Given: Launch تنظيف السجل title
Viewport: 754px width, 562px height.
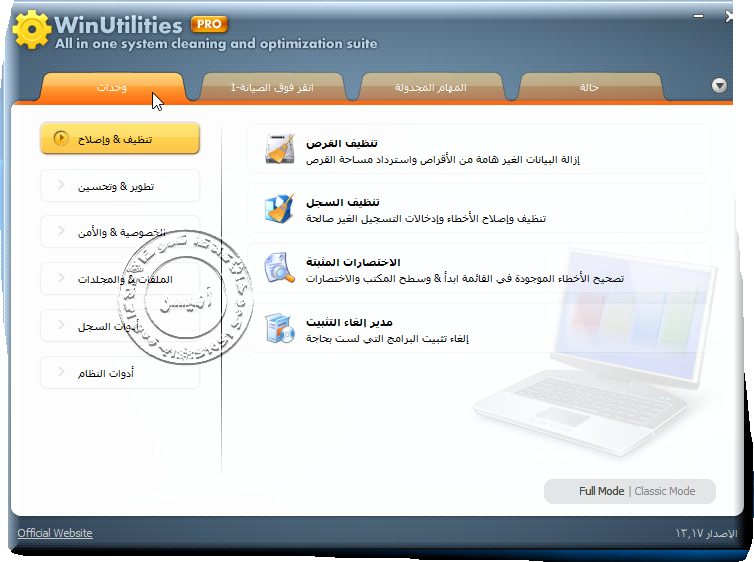Looking at the screenshot, I should pyautogui.click(x=343, y=202).
